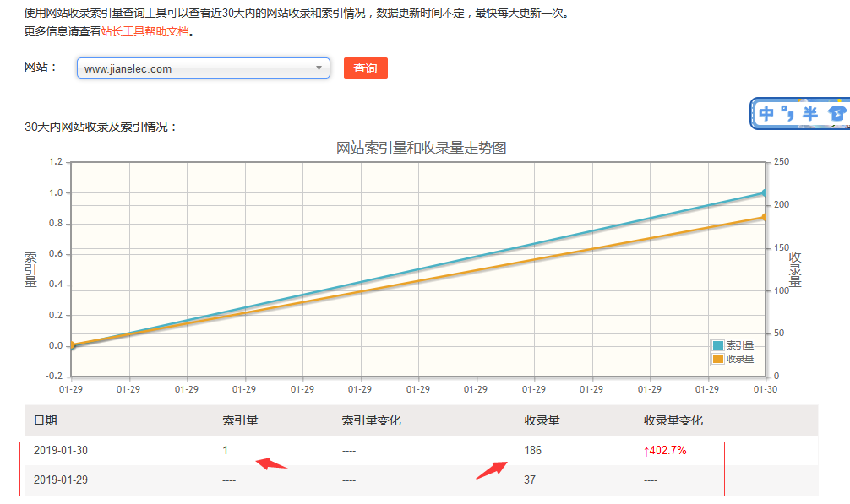The image size is (850, 504).
Task: Toggle the IME punctuation mode icon
Action: [x=789, y=113]
